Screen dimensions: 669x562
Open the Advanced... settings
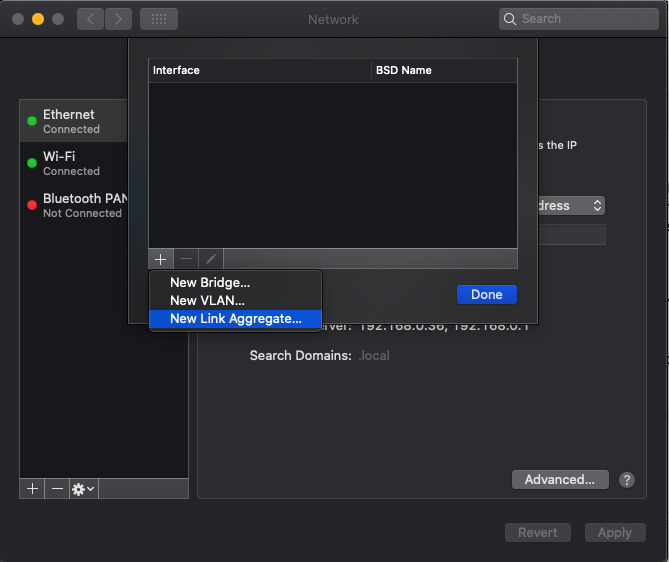click(560, 480)
